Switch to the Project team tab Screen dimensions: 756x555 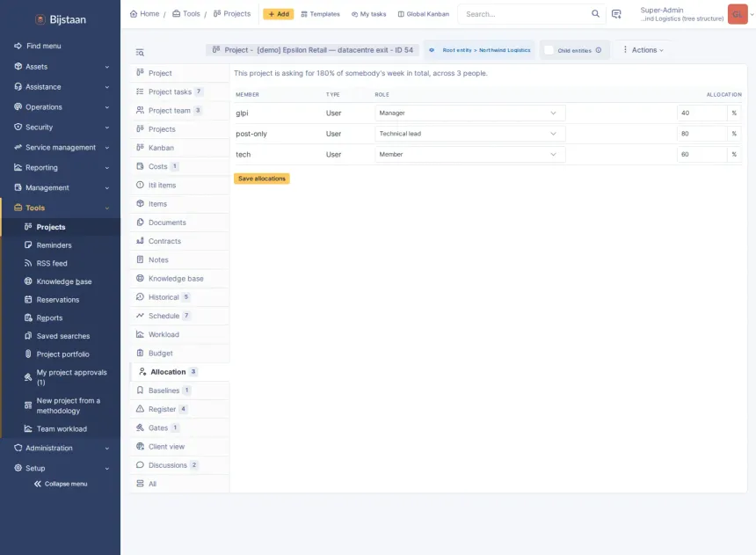click(179, 111)
